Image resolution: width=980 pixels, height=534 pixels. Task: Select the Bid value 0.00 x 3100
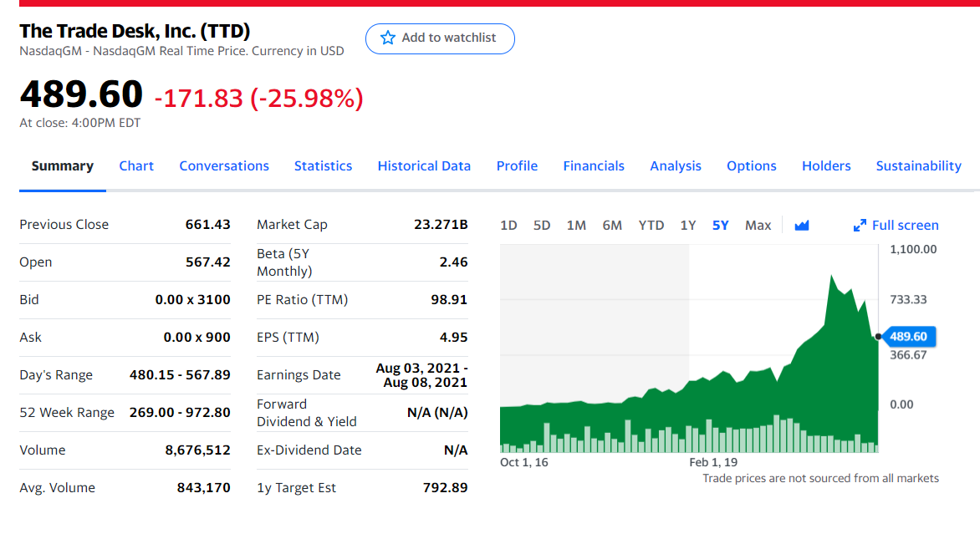tap(192, 300)
